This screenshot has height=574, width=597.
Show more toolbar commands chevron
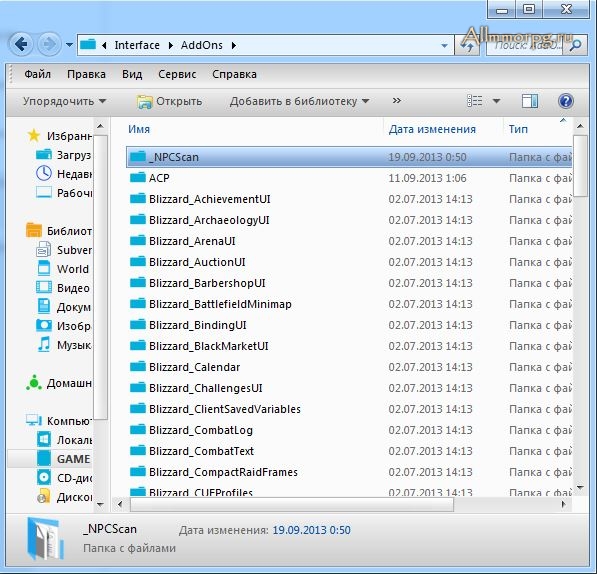(397, 100)
